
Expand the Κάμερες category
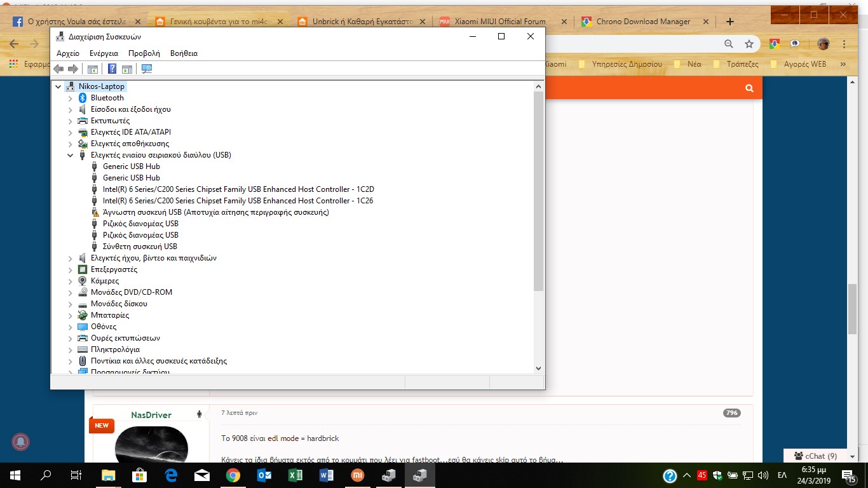click(71, 281)
